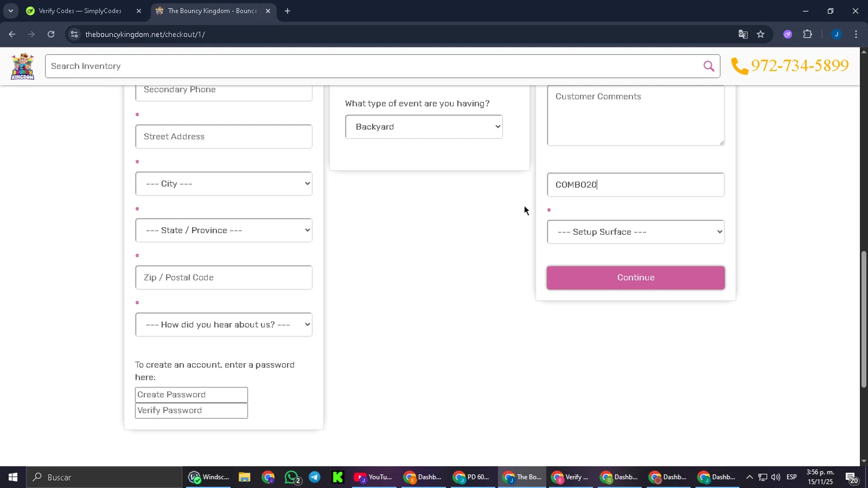
Task: Click the Street Address field
Action: pyautogui.click(x=224, y=136)
